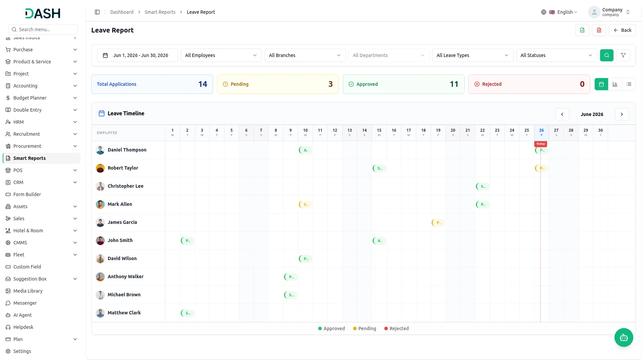Open Robert Taylor's leave on June 15
The image size is (644, 362).
click(x=379, y=168)
